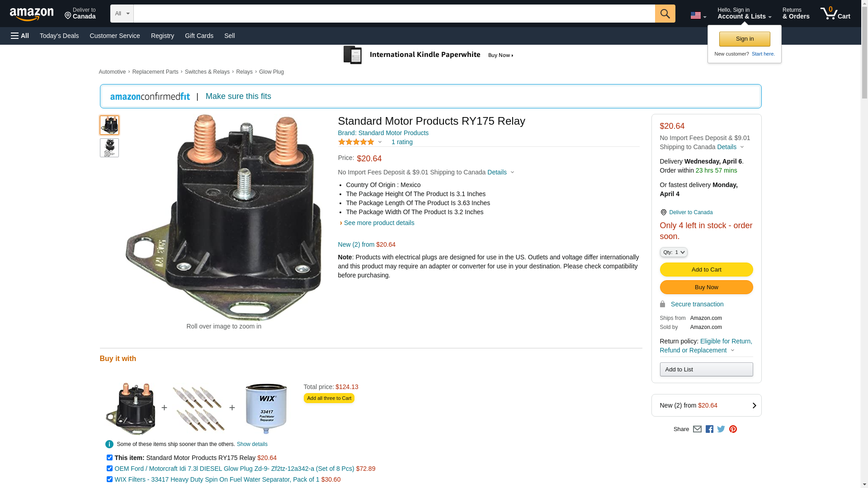Open the Amazon logo home link
Viewport: 868px width, 488px height.
32,14
